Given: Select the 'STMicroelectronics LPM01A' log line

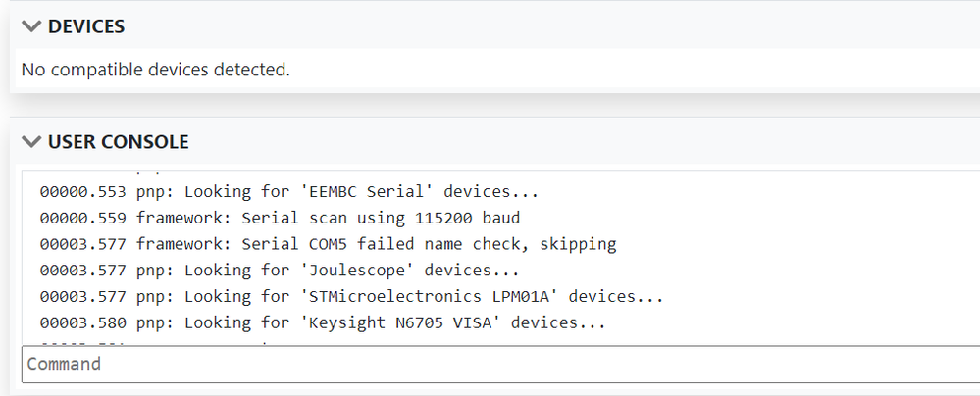Looking at the screenshot, I should point(351,297).
